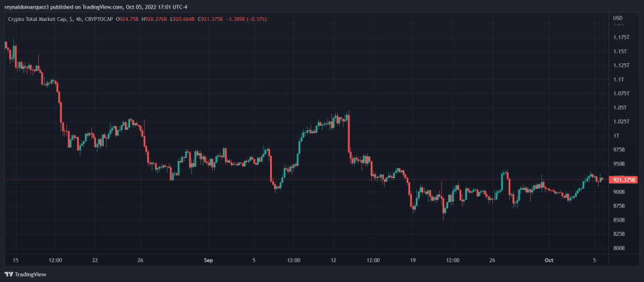Screen dimensions: 644x282
Task: Click the 1T price axis label
Action: (618, 135)
